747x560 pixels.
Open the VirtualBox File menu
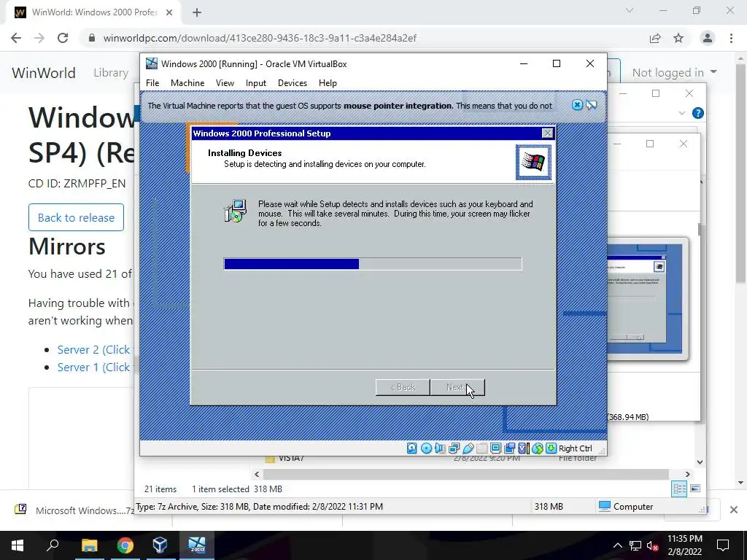[152, 83]
